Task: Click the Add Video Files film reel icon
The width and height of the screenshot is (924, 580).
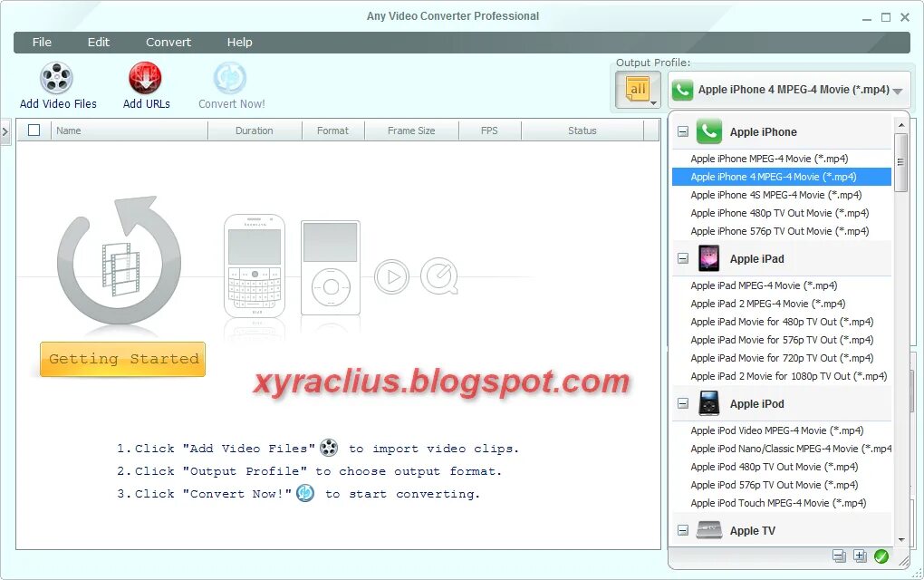Action: click(56, 78)
